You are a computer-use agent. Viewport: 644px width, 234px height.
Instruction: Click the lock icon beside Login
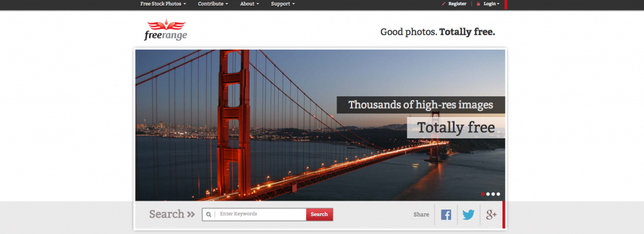click(x=478, y=4)
